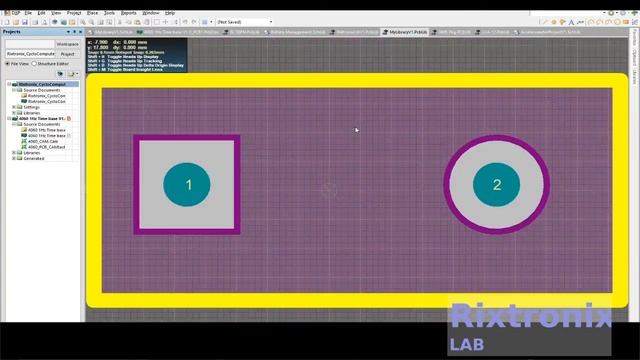Select the Structure Editor radio button
Viewport: 640px width, 360px height.
(x=34, y=64)
